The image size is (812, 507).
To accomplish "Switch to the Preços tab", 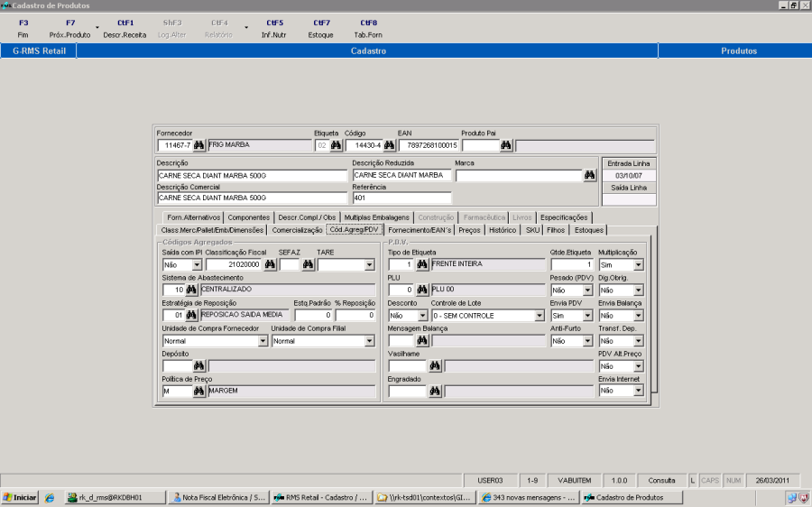I will [469, 230].
